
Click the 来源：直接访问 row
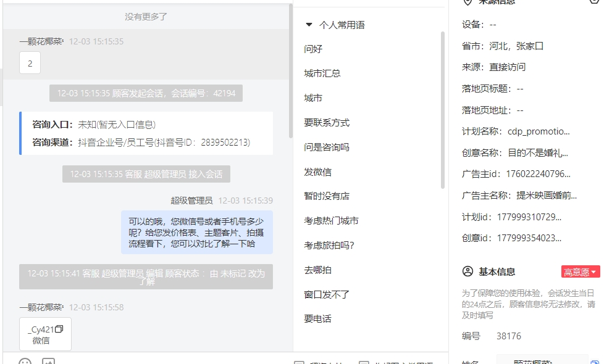pos(493,67)
